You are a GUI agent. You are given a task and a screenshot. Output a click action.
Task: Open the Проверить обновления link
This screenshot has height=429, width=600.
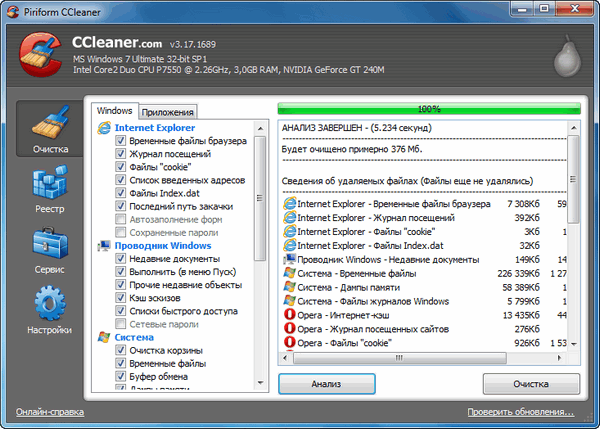tap(520, 412)
